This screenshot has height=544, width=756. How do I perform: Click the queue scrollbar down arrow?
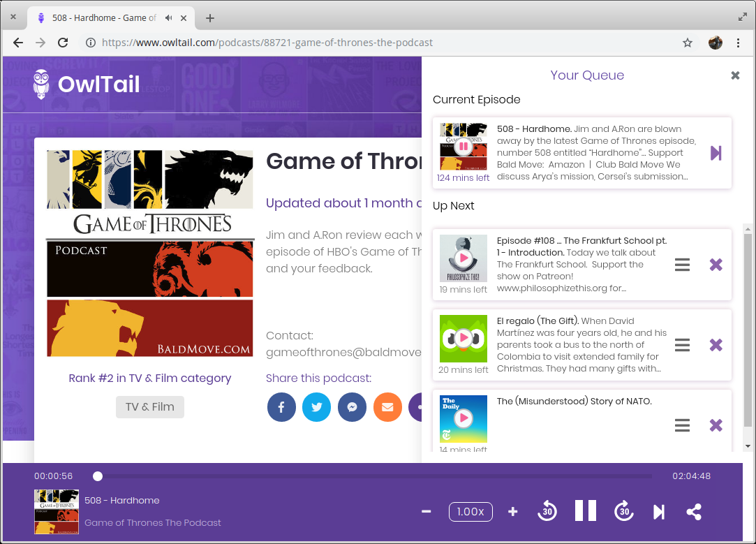point(748,446)
